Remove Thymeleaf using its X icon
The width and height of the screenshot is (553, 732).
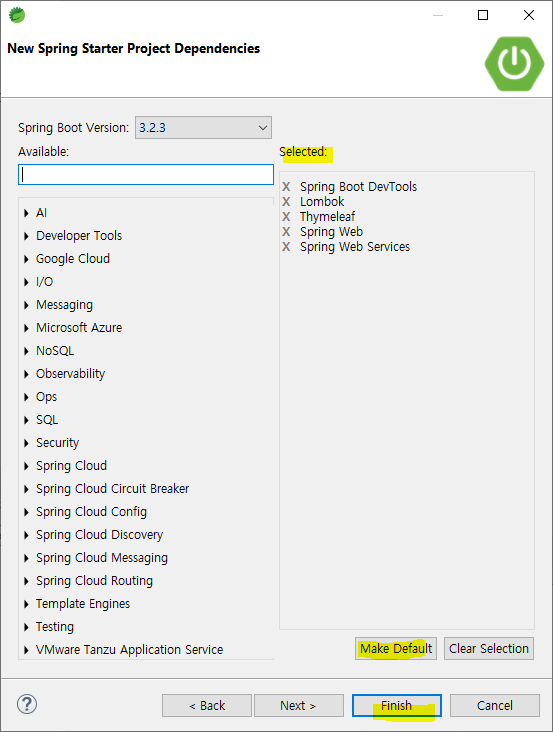tap(286, 217)
